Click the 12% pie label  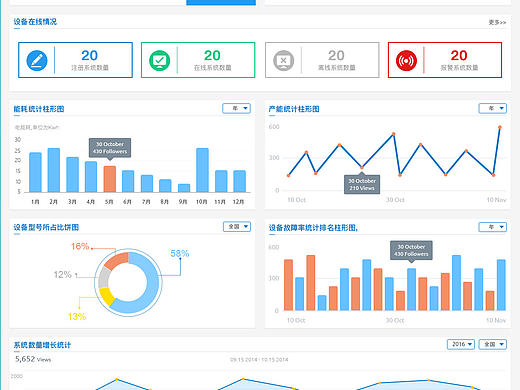tap(63, 275)
